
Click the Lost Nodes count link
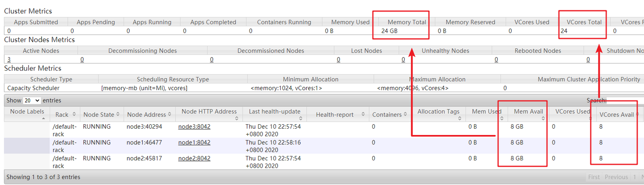tap(339, 59)
